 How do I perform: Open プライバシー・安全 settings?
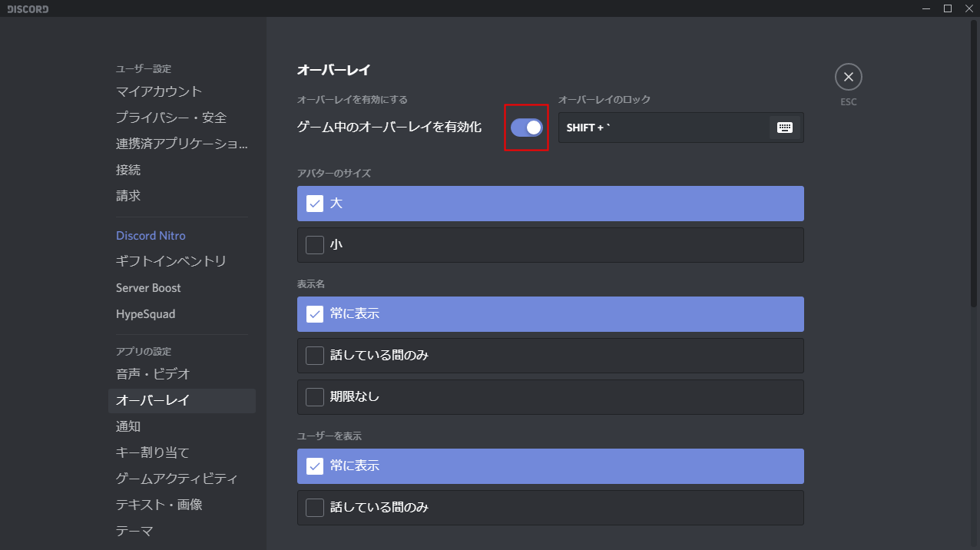click(x=171, y=118)
